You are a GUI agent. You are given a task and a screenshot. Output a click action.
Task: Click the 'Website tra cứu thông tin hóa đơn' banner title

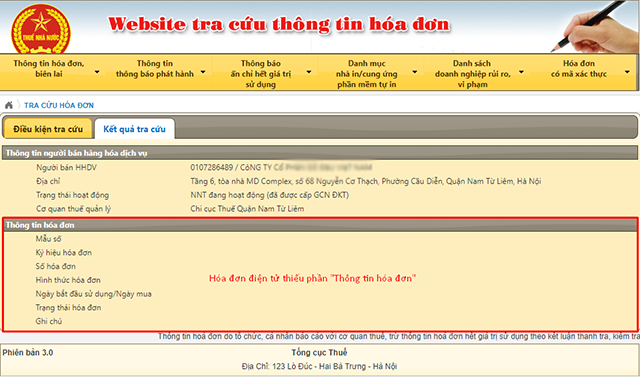point(279,24)
